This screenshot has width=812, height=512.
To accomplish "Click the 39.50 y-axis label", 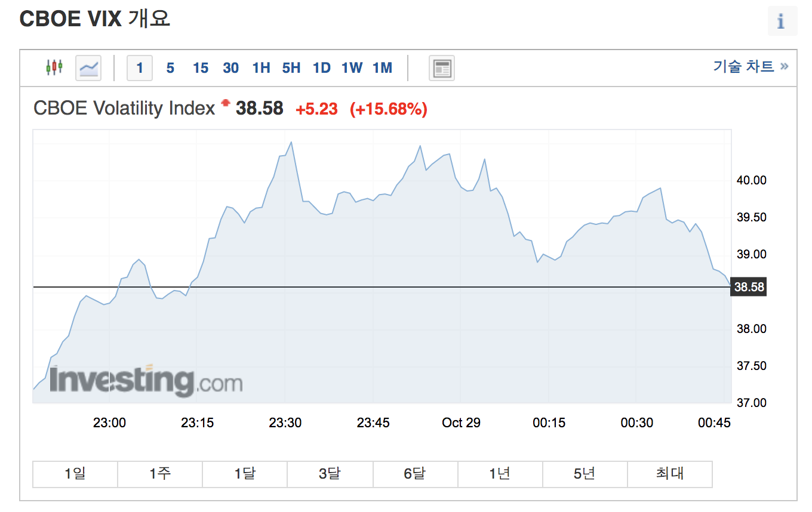I will (751, 217).
